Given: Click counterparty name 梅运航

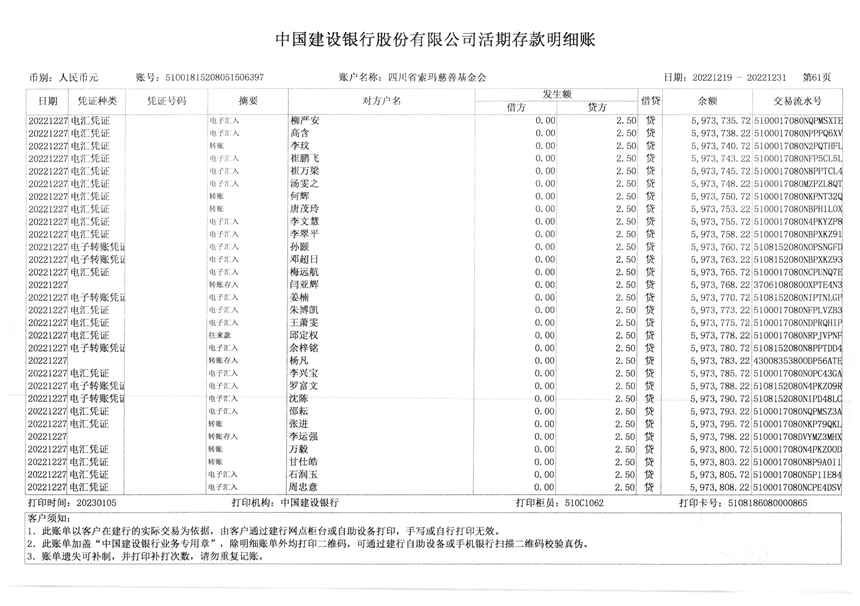Looking at the screenshot, I should click(x=304, y=272).
